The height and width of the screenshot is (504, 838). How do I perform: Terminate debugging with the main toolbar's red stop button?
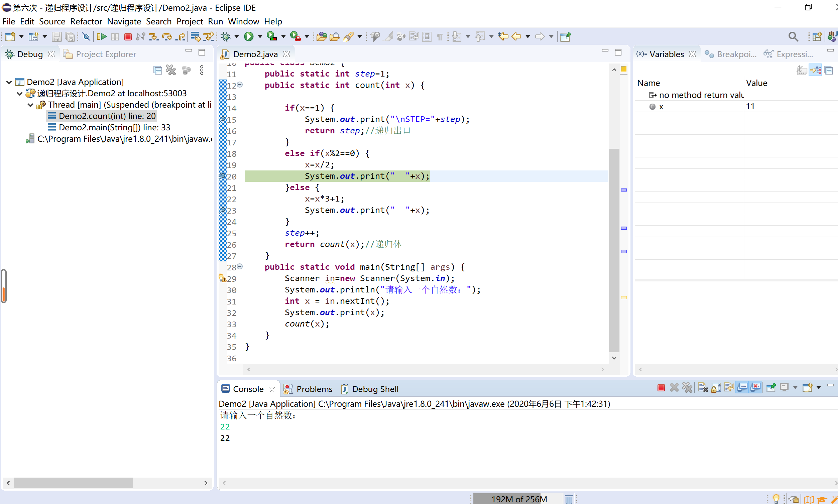[x=128, y=36]
